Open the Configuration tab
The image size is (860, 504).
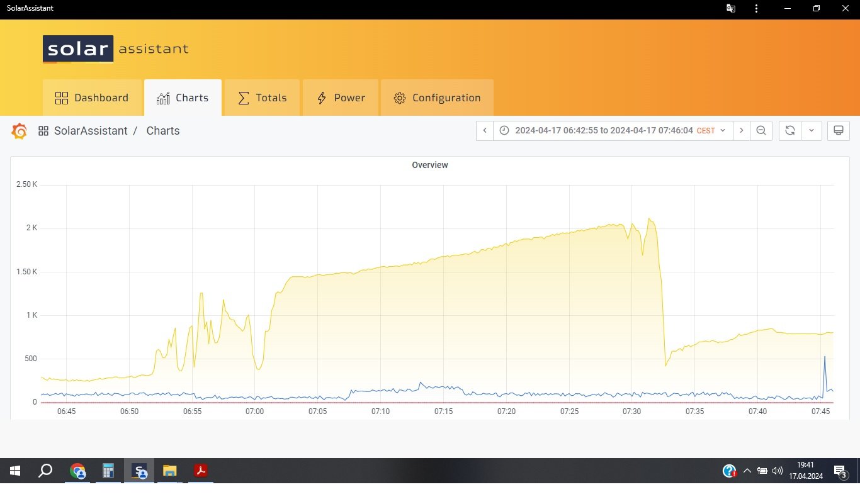437,98
